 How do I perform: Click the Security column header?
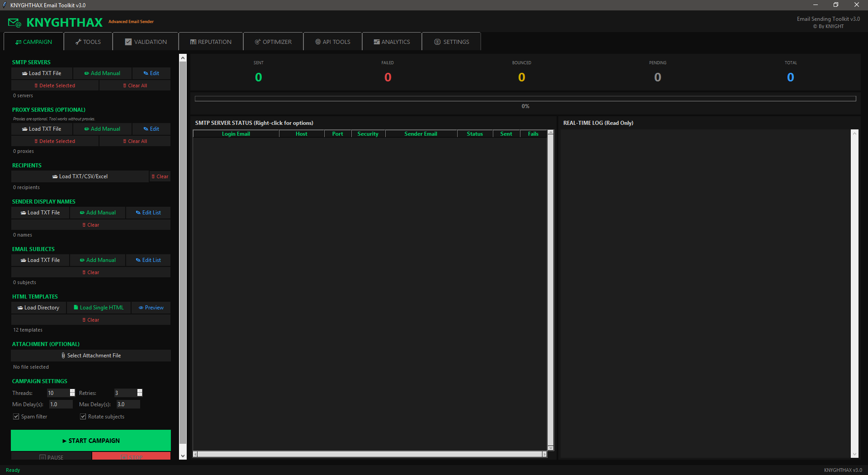coord(368,134)
